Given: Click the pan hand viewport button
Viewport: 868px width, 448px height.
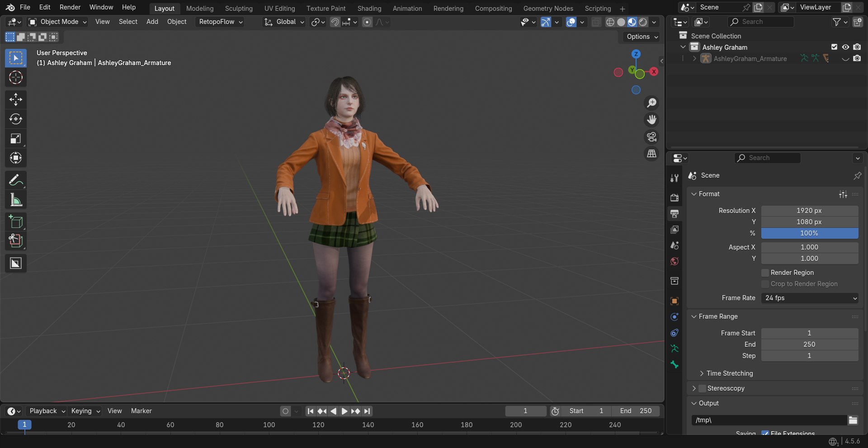Looking at the screenshot, I should [651, 120].
